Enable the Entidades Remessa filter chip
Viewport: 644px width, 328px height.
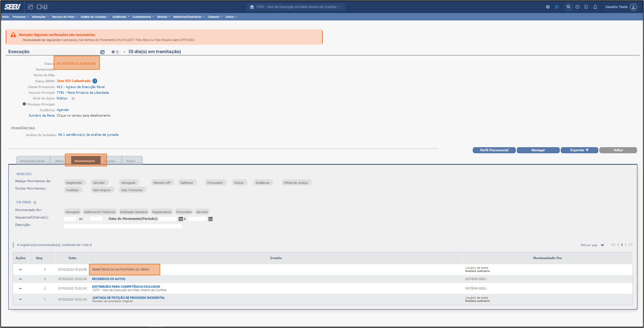pos(134,212)
